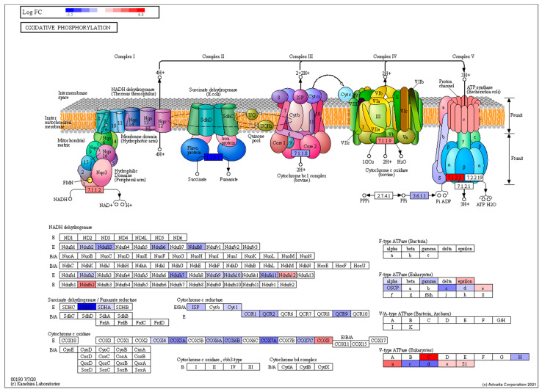Select the FrdD gene box
Viewport: 542px width, 392px height.
[x=159, y=322]
